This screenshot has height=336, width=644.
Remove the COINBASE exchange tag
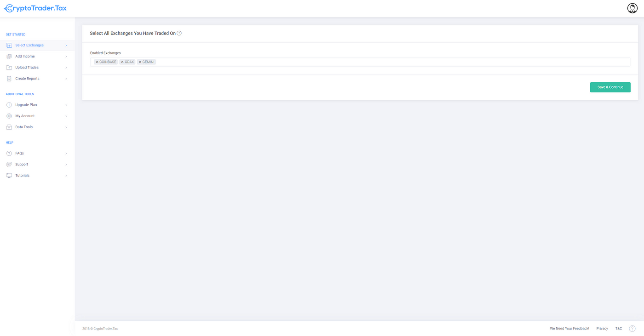pyautogui.click(x=97, y=62)
